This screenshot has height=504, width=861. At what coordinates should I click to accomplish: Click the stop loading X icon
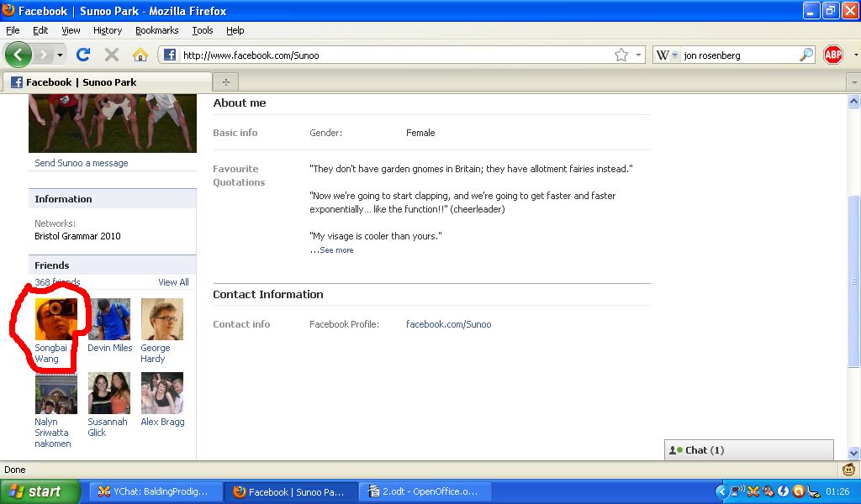[x=111, y=55]
